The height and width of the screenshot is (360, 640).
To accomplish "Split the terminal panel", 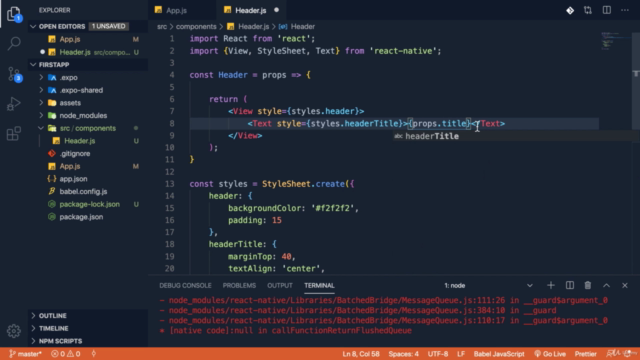I will [569, 285].
